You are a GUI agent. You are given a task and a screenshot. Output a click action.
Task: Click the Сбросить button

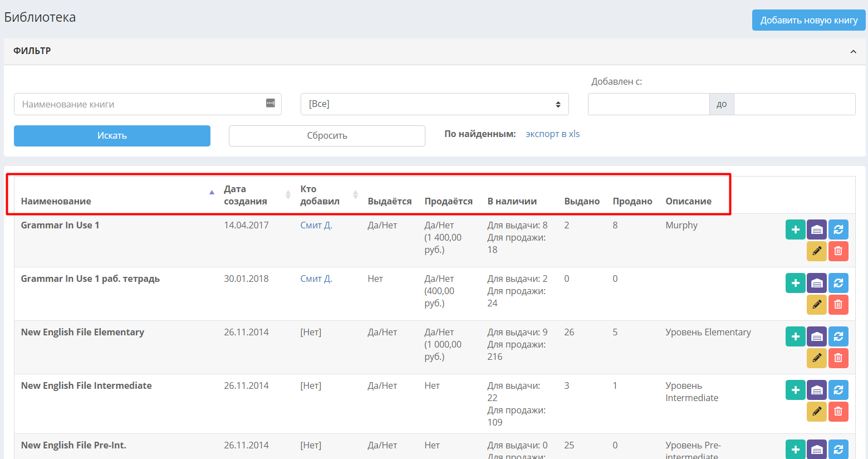coord(327,136)
